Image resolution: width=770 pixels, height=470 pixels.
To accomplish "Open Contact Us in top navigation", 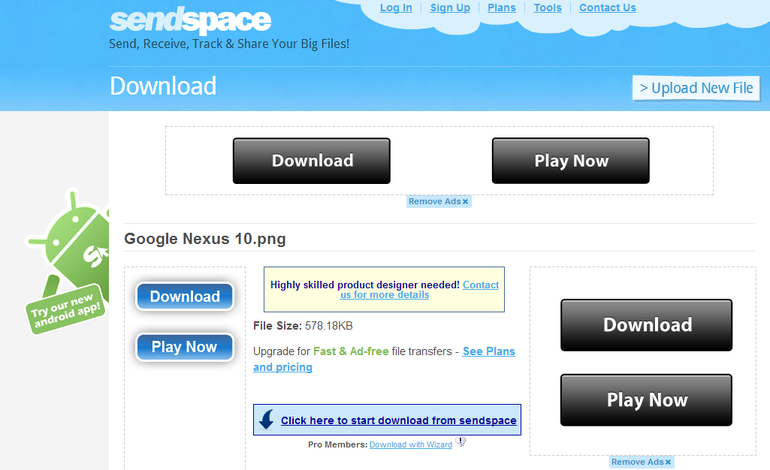I will coord(607,8).
